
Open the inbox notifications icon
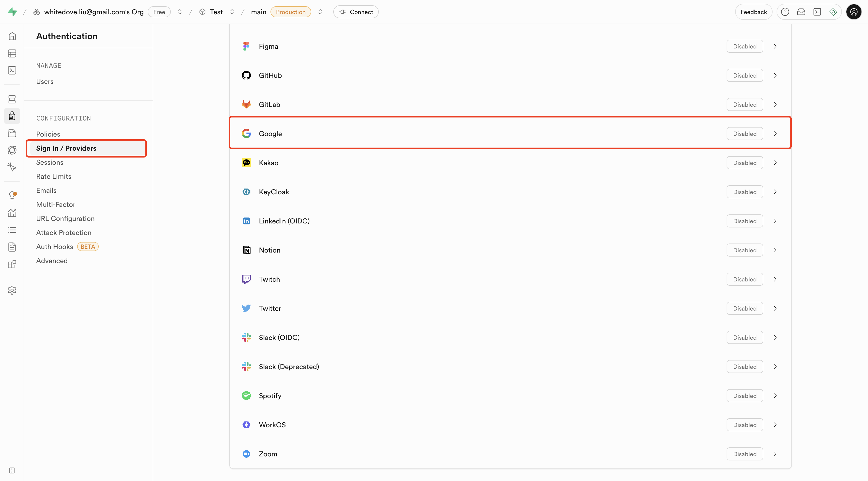pos(801,12)
